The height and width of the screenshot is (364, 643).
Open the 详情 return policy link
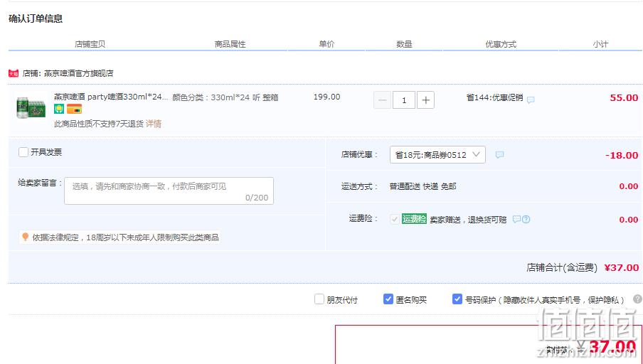pyautogui.click(x=154, y=124)
